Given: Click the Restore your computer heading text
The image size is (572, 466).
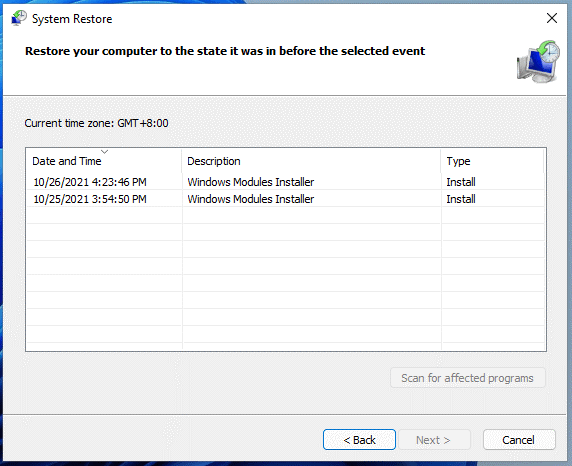Looking at the screenshot, I should [225, 51].
